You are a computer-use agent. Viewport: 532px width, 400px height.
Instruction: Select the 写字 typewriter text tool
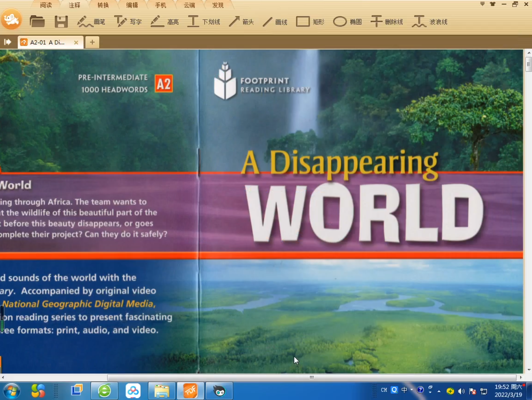coord(128,22)
